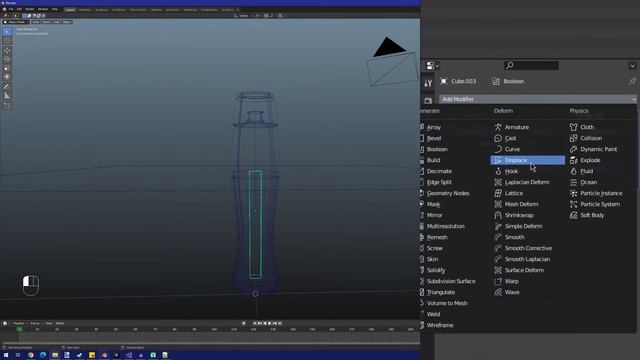The height and width of the screenshot is (360, 640).
Task: Open the File menu in top bar
Action: 11,9
